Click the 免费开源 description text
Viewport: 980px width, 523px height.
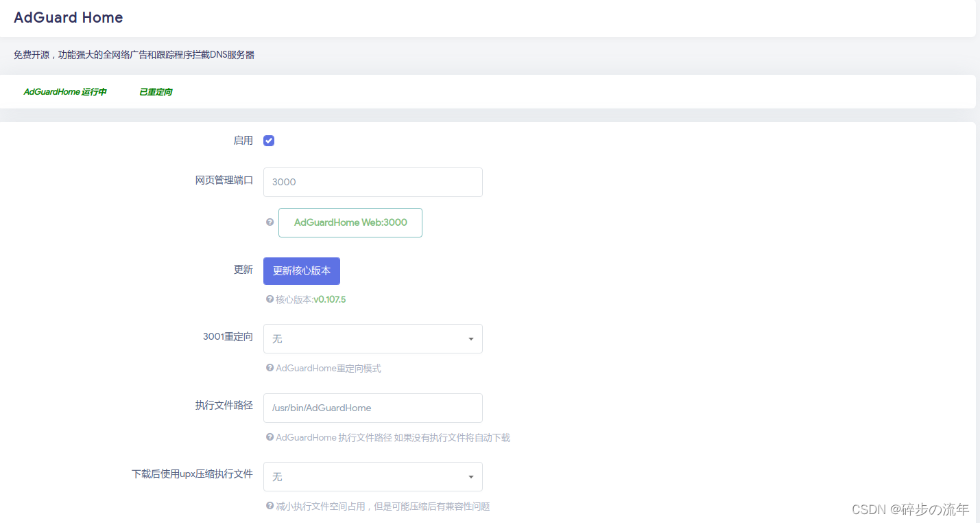click(x=134, y=55)
